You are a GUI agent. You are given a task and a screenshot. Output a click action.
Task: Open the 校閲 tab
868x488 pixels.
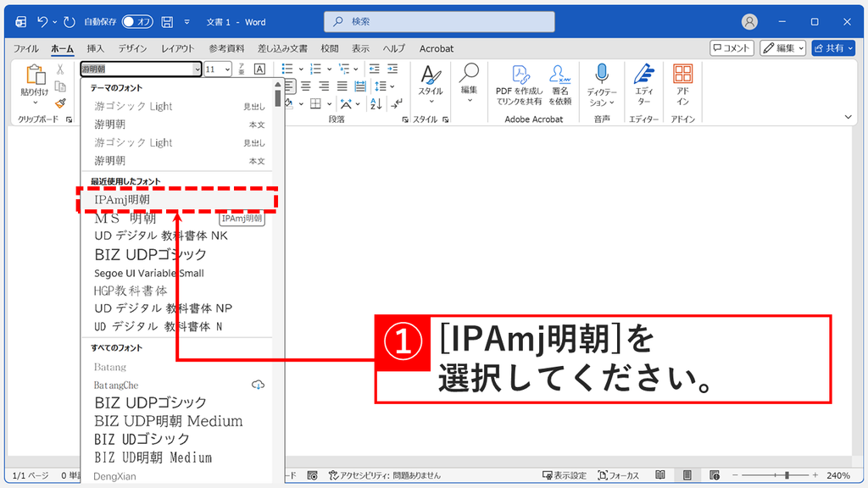[x=330, y=48]
